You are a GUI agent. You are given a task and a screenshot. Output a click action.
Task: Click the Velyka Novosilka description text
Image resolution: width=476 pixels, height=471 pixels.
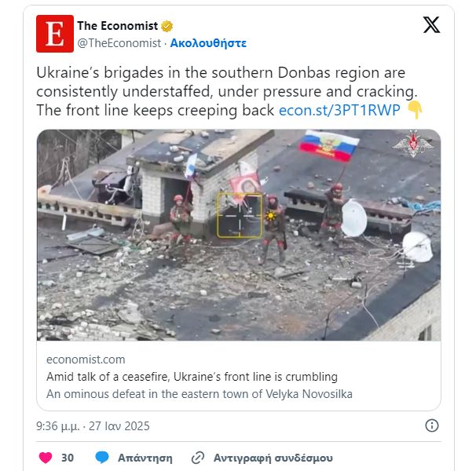tap(200, 394)
